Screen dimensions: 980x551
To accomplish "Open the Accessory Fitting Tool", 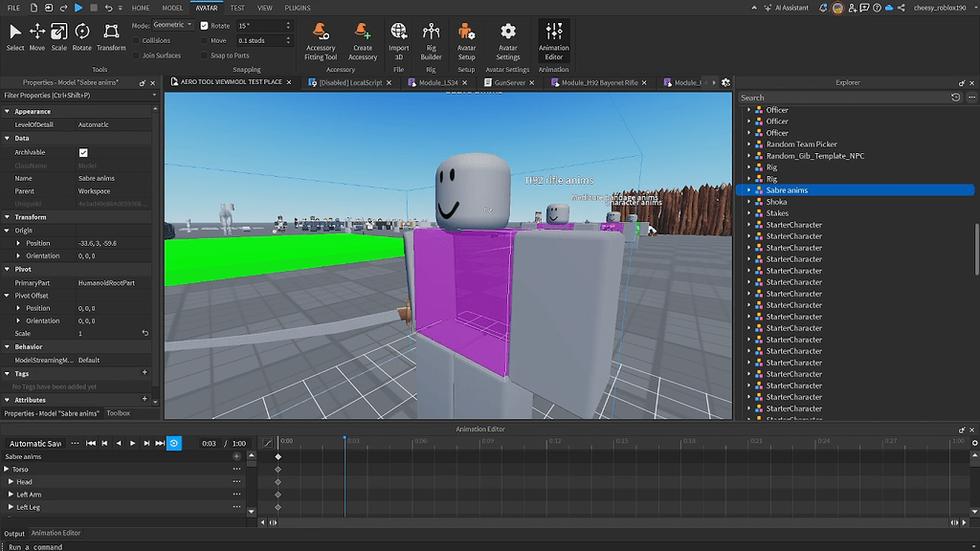I will pyautogui.click(x=321, y=41).
